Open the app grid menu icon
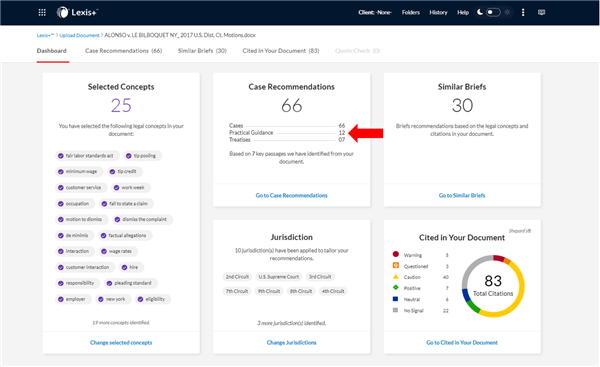Viewport: 600px width, 367px height. (42, 13)
